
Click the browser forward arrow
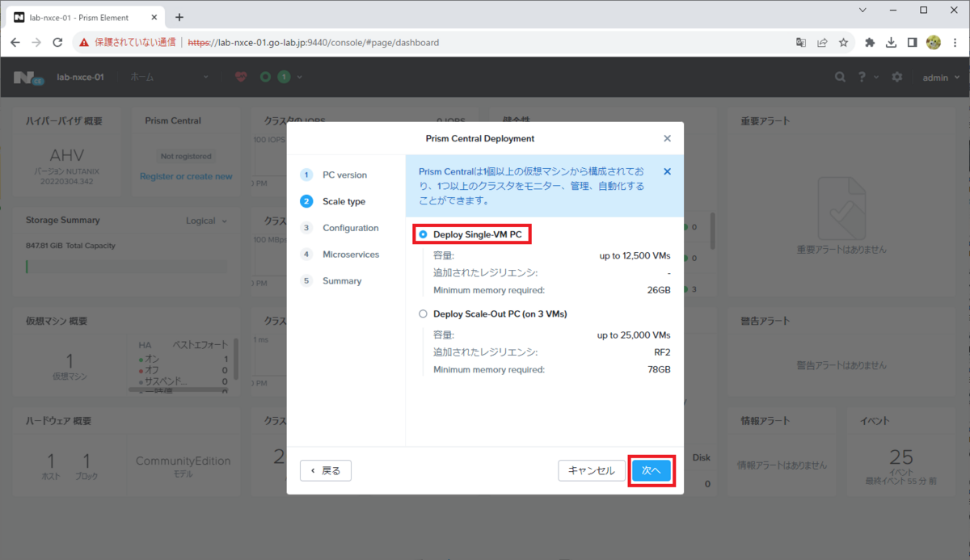coord(36,42)
